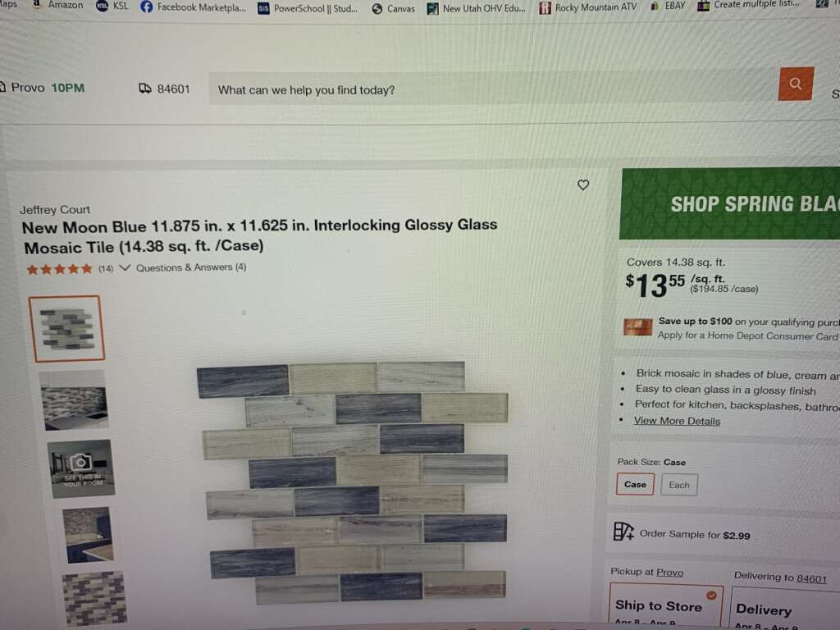Screen dimensions: 840x630
Task: Select the See This In Your Room thumbnail
Action: [x=81, y=468]
